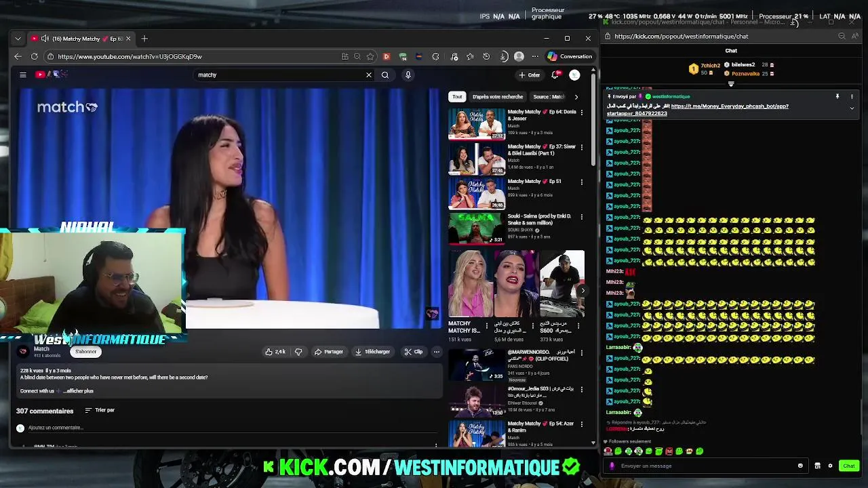Select the Matchy Matchy browser tab
Image resolution: width=868 pixels, height=488 pixels.
81,39
